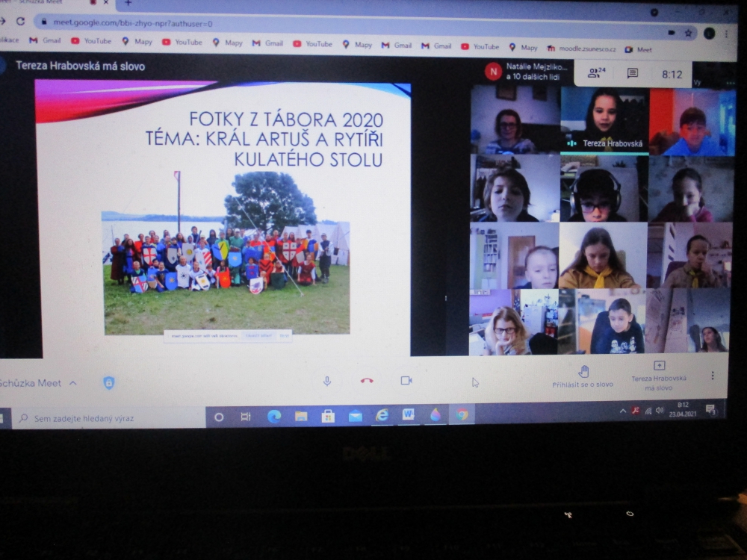The image size is (747, 560).
Task: Bookmark this page with the star
Action: click(688, 33)
